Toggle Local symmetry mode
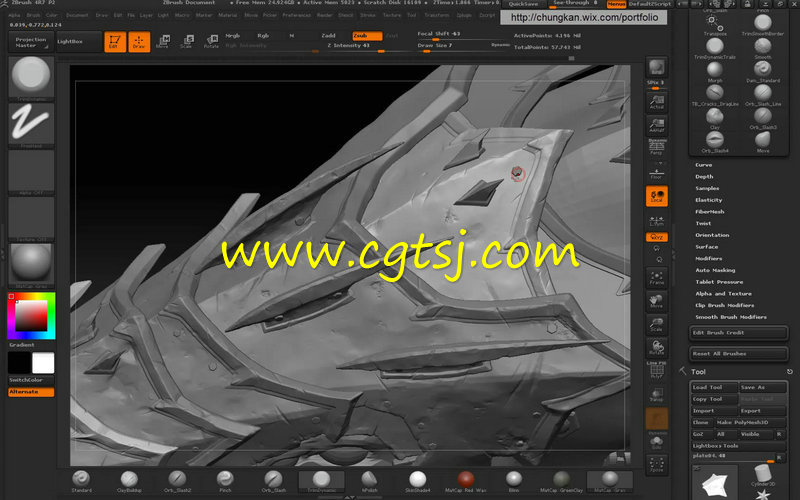Screen dimensions: 800x500 pyautogui.click(x=657, y=196)
